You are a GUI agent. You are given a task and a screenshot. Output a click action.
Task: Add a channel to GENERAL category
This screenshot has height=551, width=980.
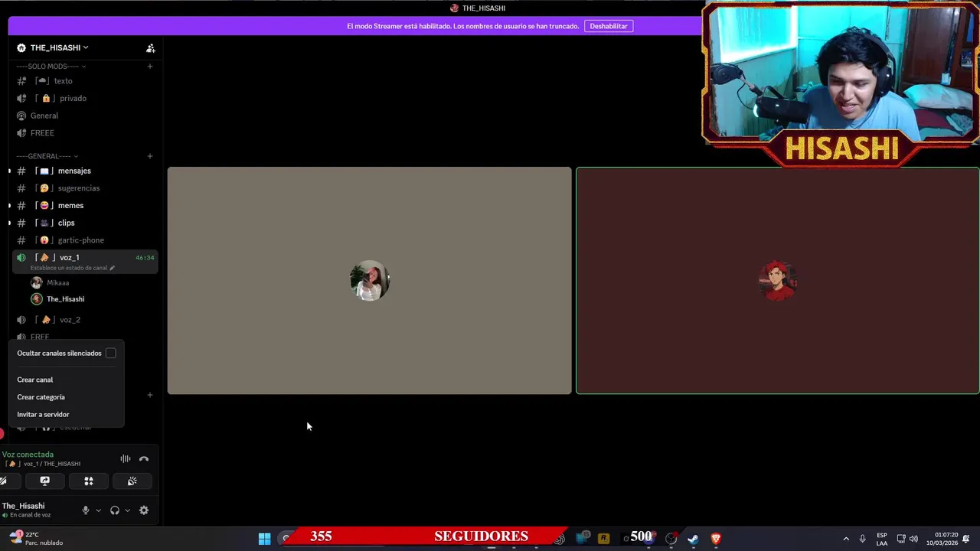(x=150, y=156)
